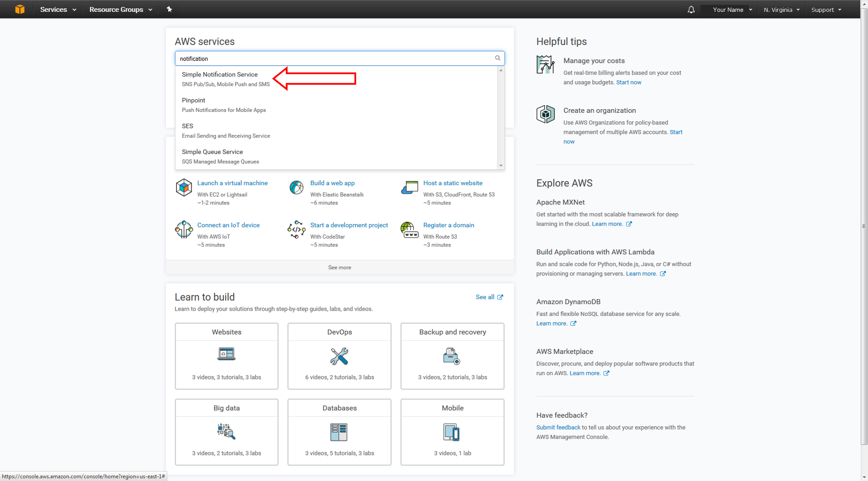Click the Launch a virtual machine cube icon

pyautogui.click(x=184, y=188)
